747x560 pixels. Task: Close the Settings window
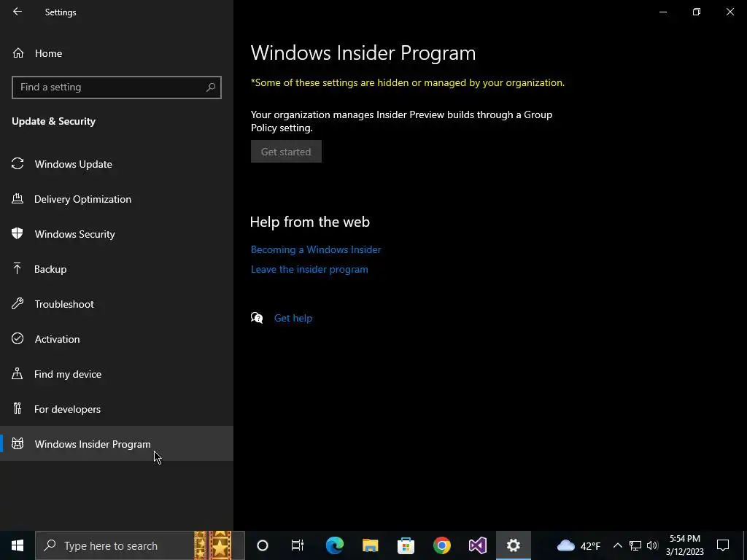(x=729, y=12)
